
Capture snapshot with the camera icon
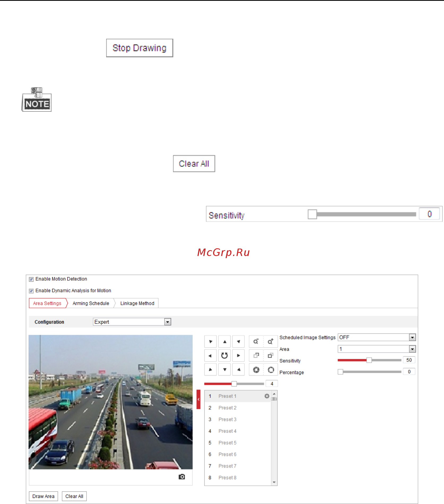182,477
